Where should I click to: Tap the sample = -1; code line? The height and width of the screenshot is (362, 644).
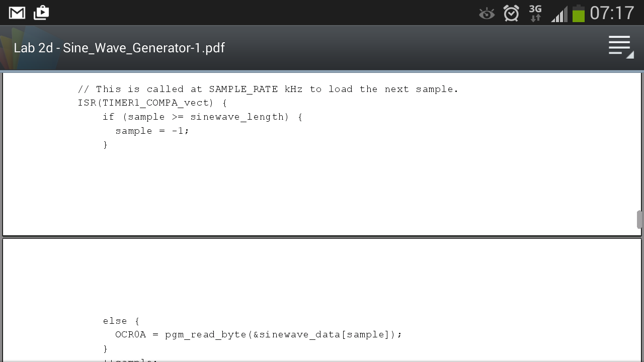point(152,131)
